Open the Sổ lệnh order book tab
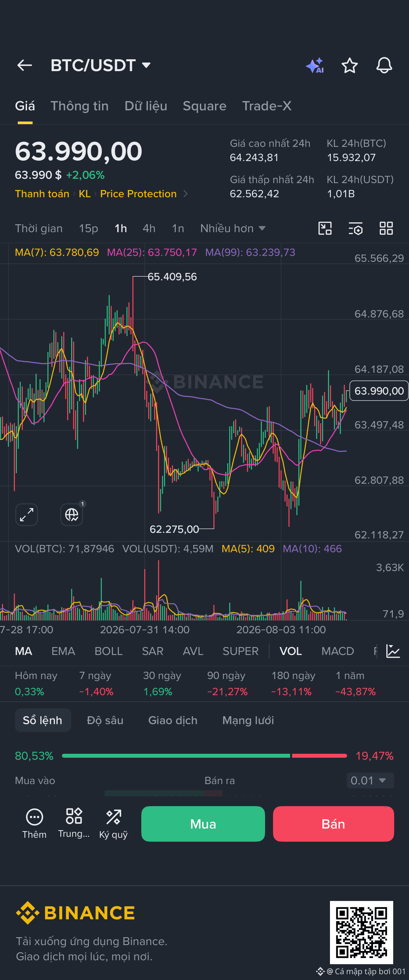 pyautogui.click(x=42, y=720)
